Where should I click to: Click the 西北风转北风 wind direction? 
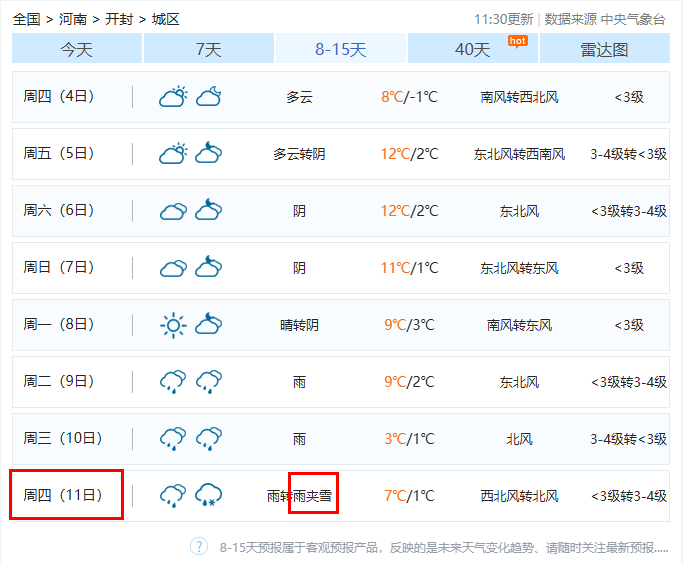[x=520, y=496]
